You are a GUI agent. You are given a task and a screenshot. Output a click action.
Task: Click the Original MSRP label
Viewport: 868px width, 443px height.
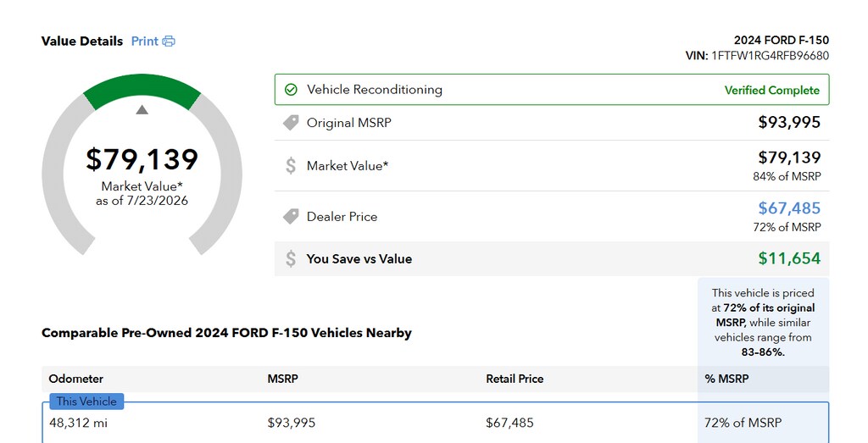click(349, 123)
